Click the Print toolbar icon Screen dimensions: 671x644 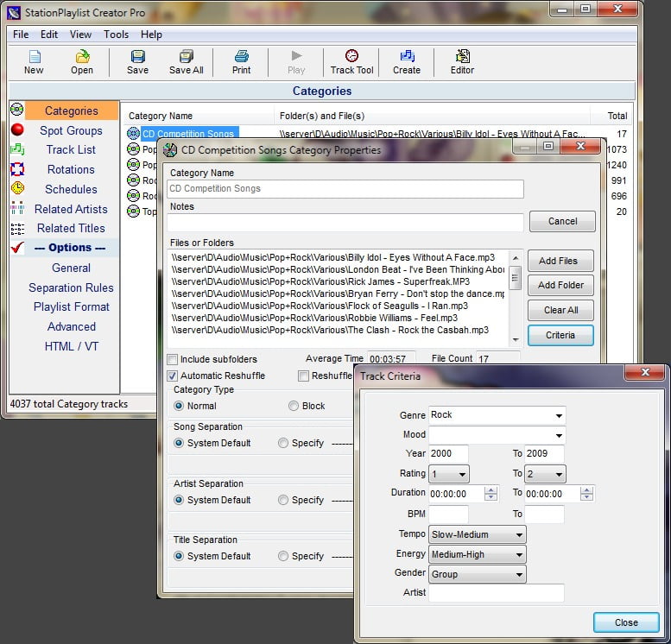[x=241, y=56]
